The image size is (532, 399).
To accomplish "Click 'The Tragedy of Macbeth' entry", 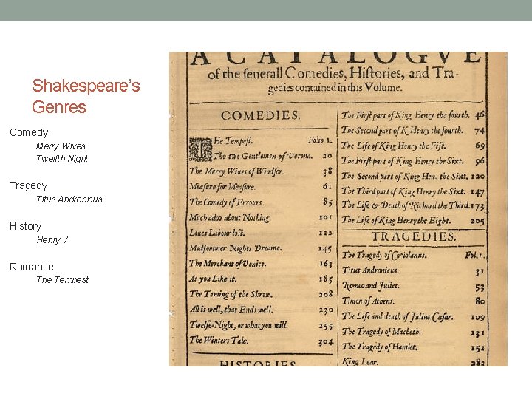I will coord(381,332).
